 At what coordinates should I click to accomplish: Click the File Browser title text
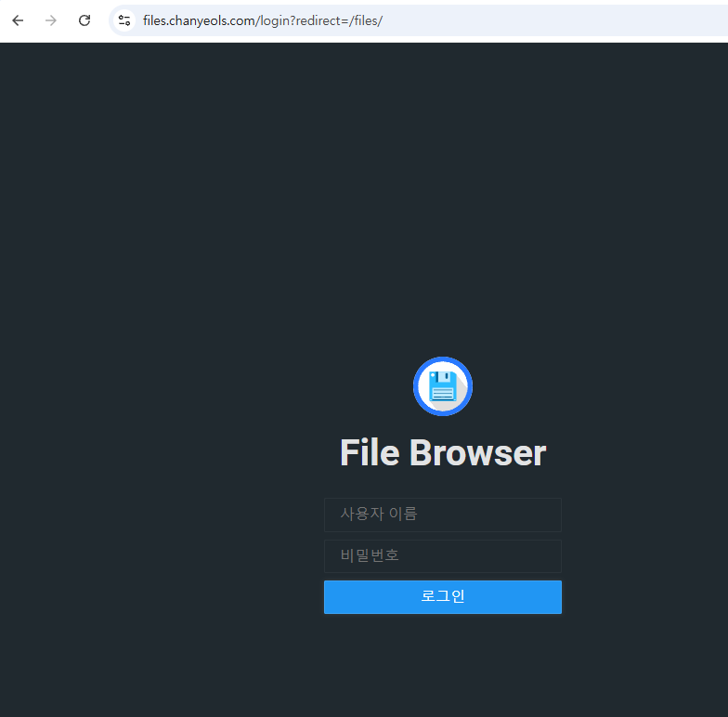[x=443, y=453]
